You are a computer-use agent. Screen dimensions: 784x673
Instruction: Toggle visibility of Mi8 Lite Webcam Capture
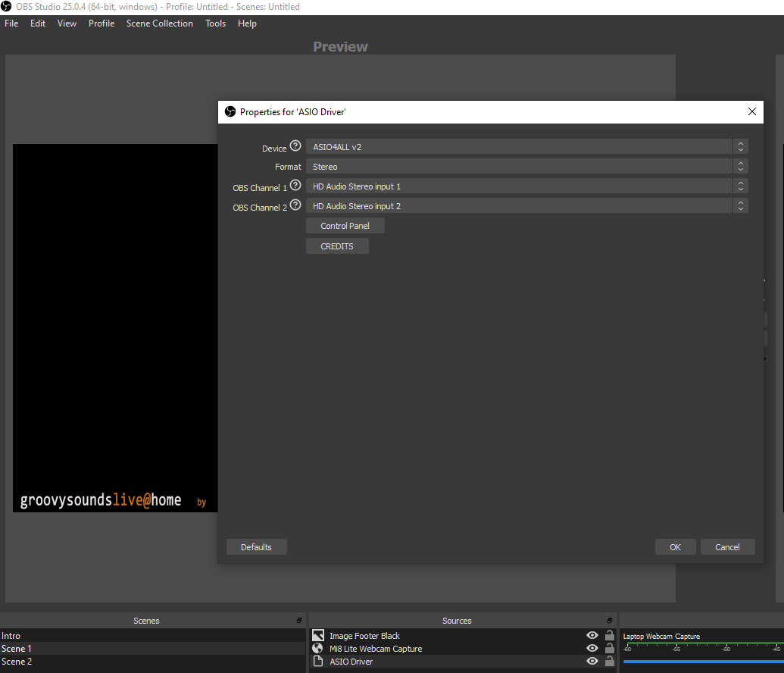592,648
